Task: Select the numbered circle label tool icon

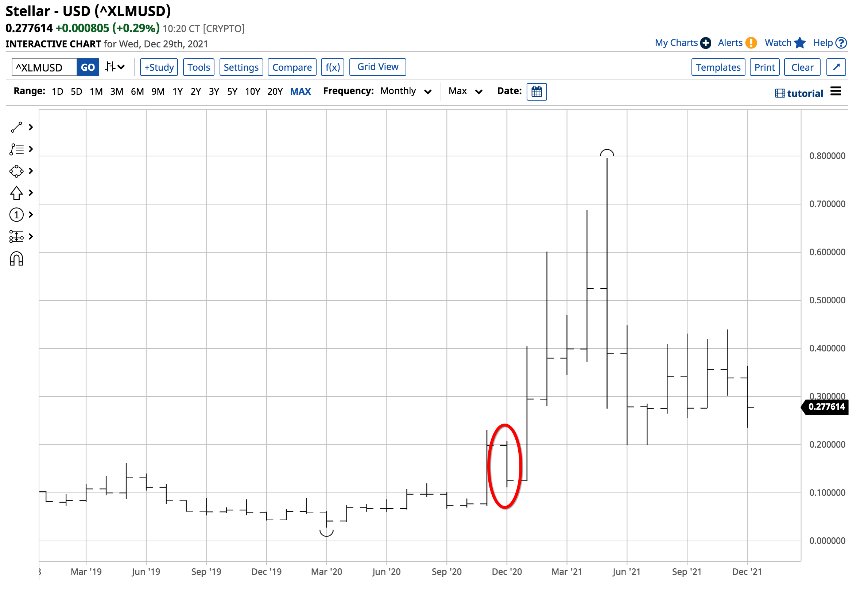Action: (x=16, y=215)
